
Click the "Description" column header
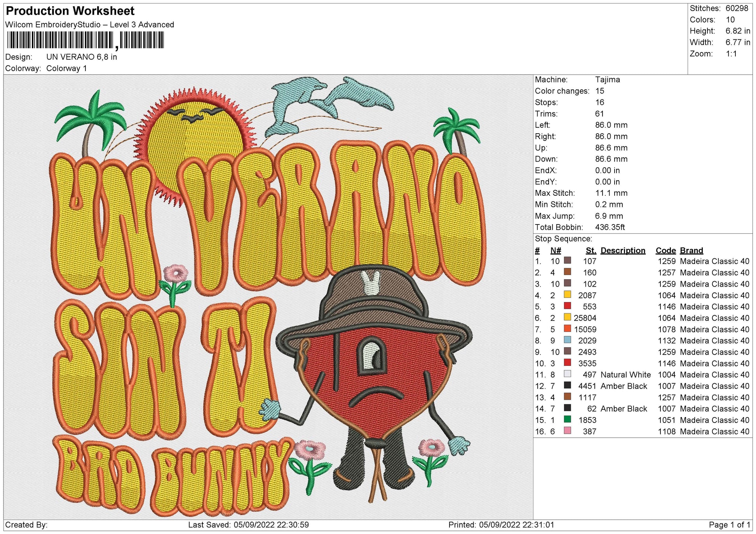(x=623, y=250)
